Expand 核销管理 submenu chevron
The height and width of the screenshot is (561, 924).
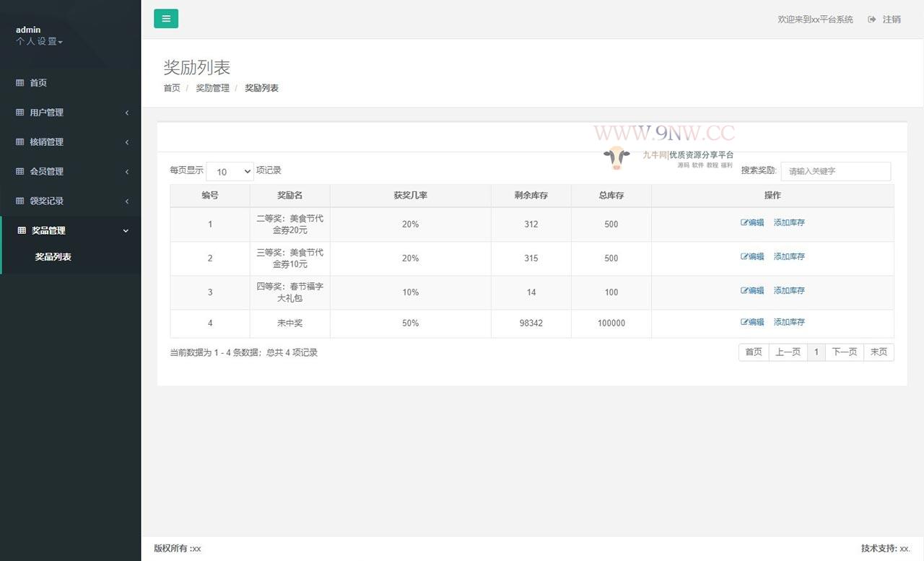click(x=127, y=142)
